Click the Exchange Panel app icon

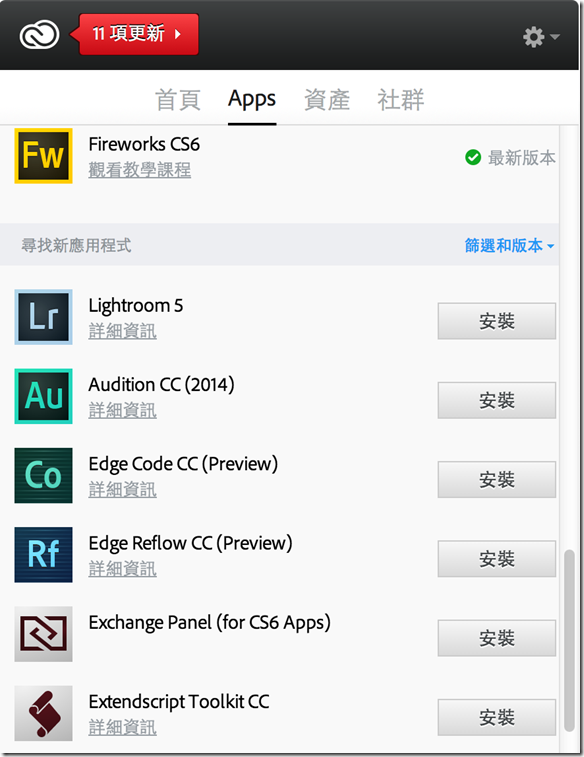point(43,634)
